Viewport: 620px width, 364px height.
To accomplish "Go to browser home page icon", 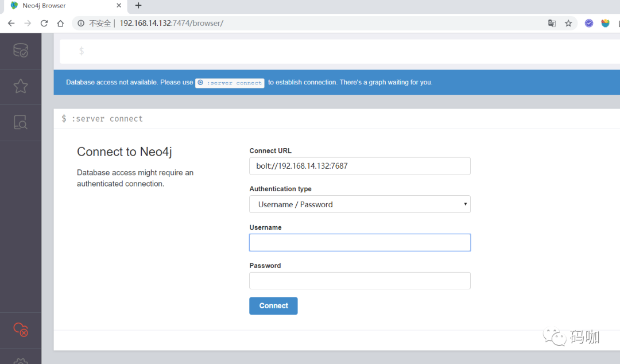I will [x=60, y=24].
